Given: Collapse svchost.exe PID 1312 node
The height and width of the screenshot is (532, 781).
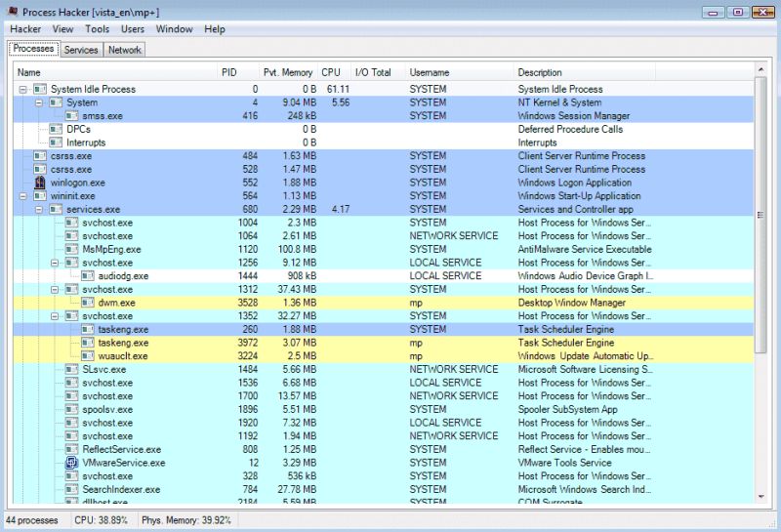Looking at the screenshot, I should coord(55,290).
